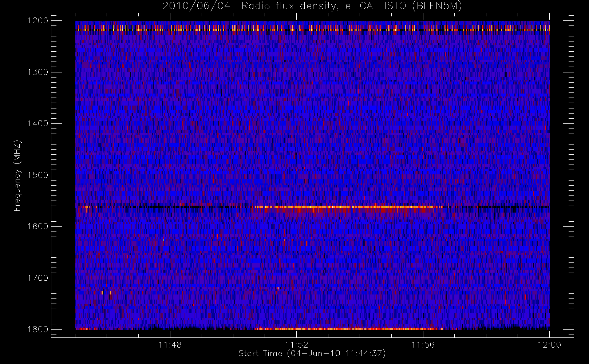Click the 12:00 time tick label
589x364 pixels.
[x=549, y=345]
